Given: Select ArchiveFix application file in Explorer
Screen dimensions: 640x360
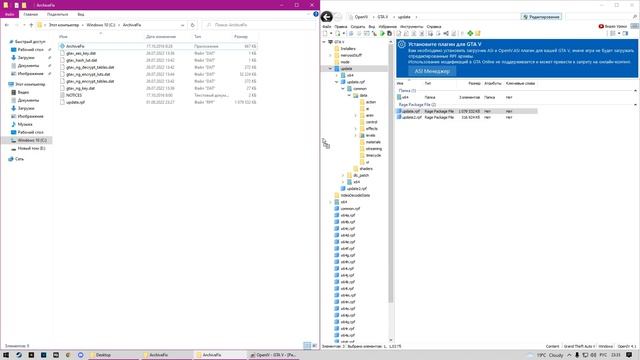Looking at the screenshot, I should pyautogui.click(x=158, y=47).
